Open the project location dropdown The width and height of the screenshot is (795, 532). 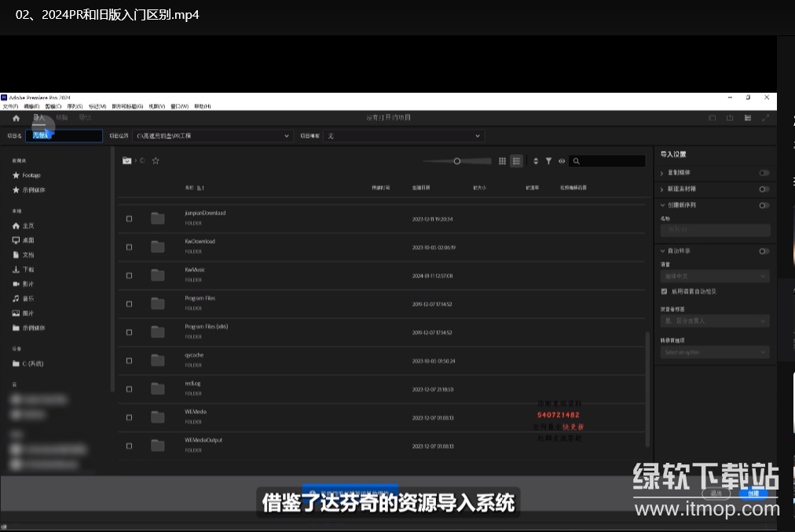(x=213, y=136)
